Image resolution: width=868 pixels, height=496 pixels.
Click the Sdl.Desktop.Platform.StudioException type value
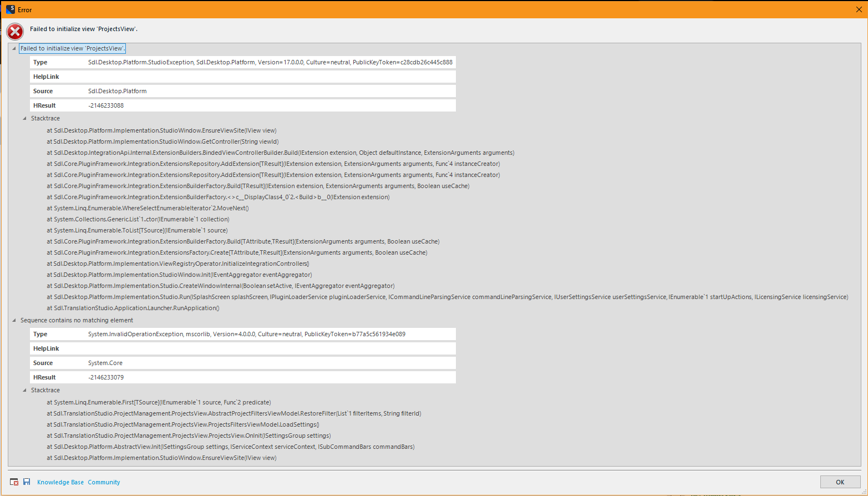pyautogui.click(x=270, y=62)
